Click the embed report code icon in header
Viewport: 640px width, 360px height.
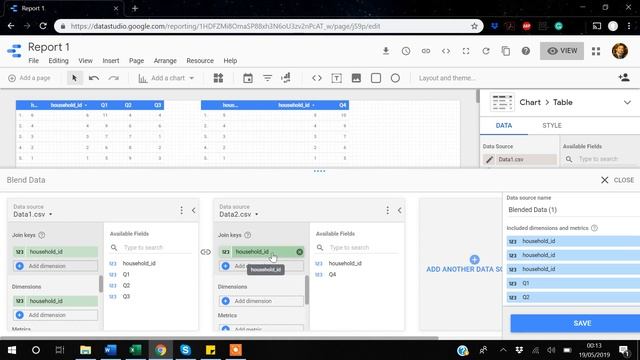(446, 51)
